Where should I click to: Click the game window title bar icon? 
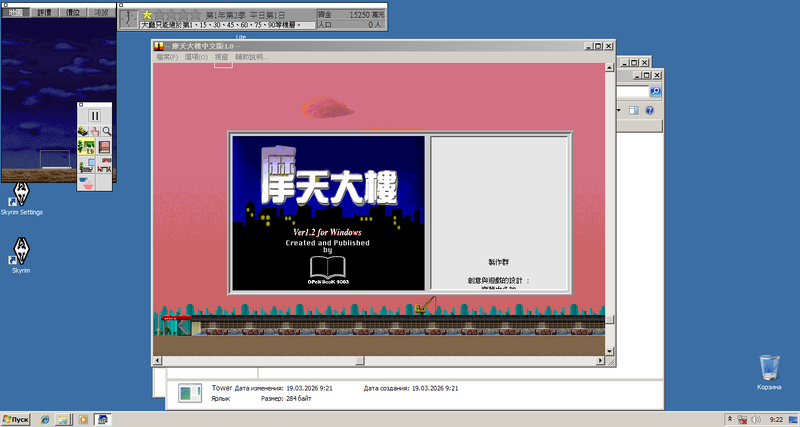(x=159, y=46)
